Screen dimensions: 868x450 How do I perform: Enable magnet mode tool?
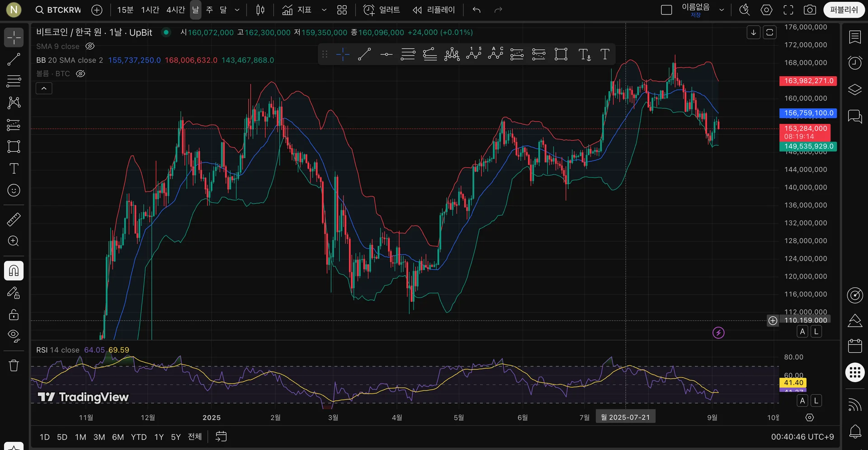tap(14, 271)
